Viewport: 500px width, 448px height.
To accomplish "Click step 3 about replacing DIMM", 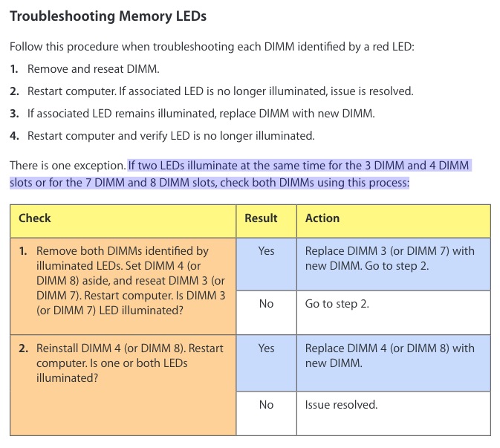I will [x=192, y=114].
